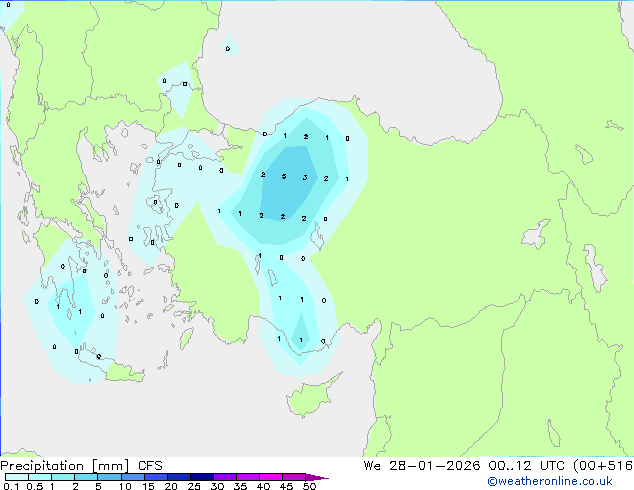The height and width of the screenshot is (490, 634).
Task: Click the '20' legend scale label
Action: coord(171,486)
